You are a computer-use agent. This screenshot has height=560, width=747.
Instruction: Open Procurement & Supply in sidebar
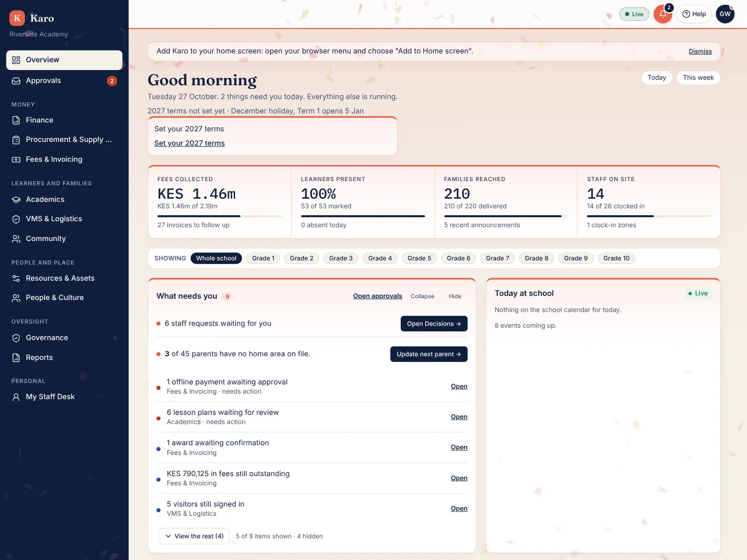[x=64, y=140]
